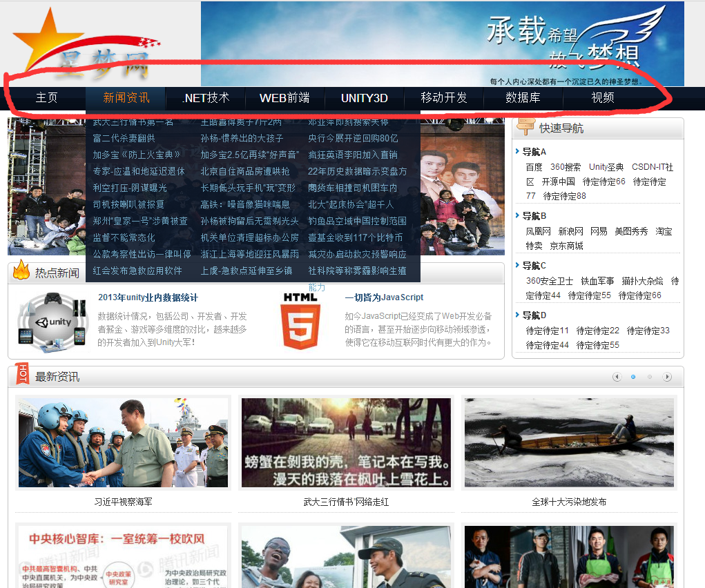Open dropdown link 富二代杀妻翻供
Image resolution: width=705 pixels, height=588 pixels.
(x=124, y=139)
